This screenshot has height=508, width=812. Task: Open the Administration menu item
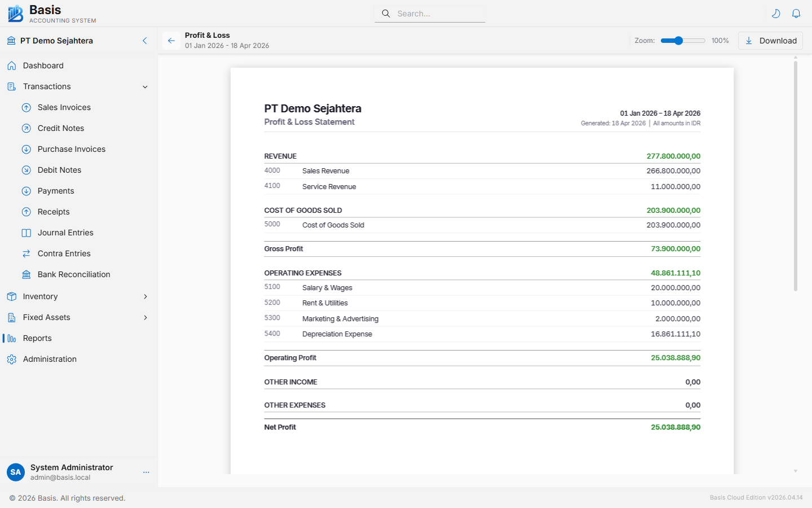(50, 359)
